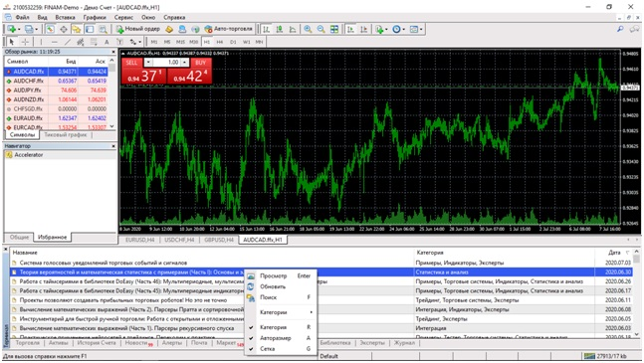Increase lot volume with the right arrow
Screen dimensions: 644x363
tap(184, 63)
